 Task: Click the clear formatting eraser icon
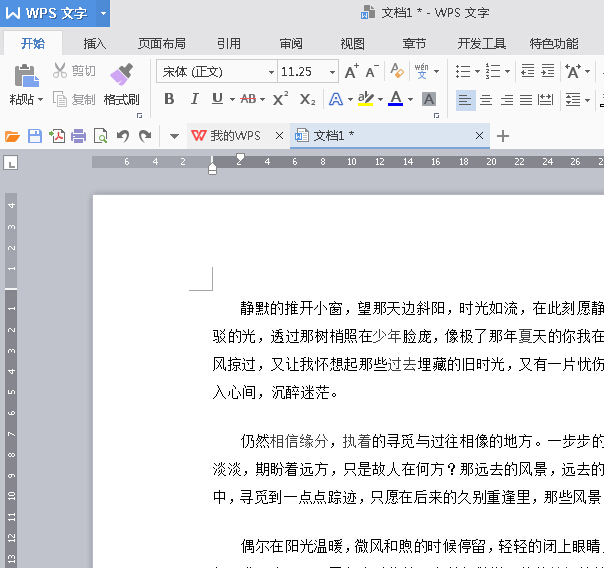point(396,71)
